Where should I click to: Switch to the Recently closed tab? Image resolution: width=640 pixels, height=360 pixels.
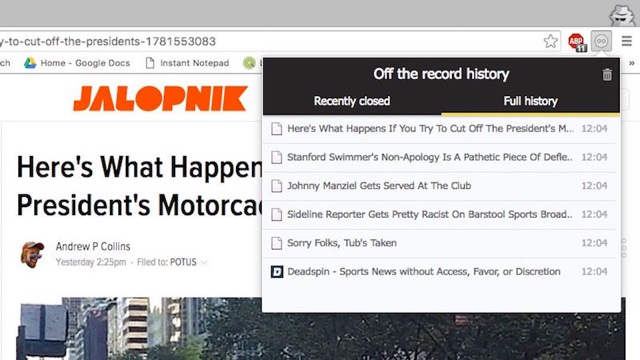click(x=352, y=101)
